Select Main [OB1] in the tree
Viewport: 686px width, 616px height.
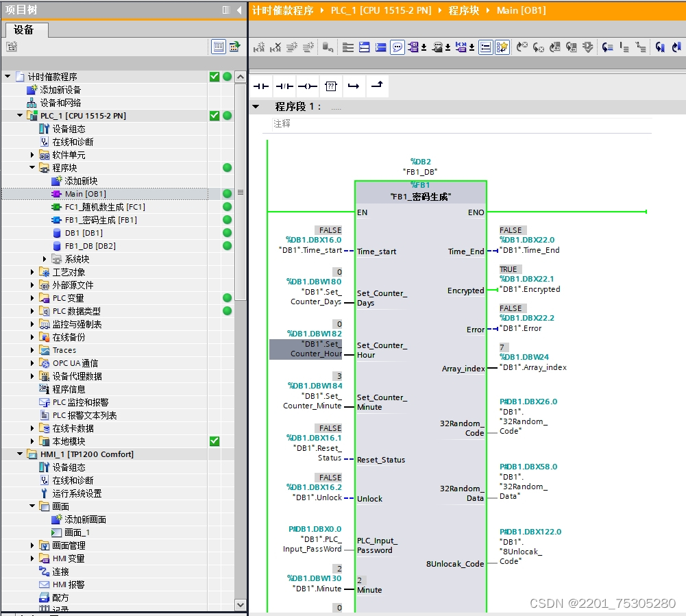pos(85,194)
